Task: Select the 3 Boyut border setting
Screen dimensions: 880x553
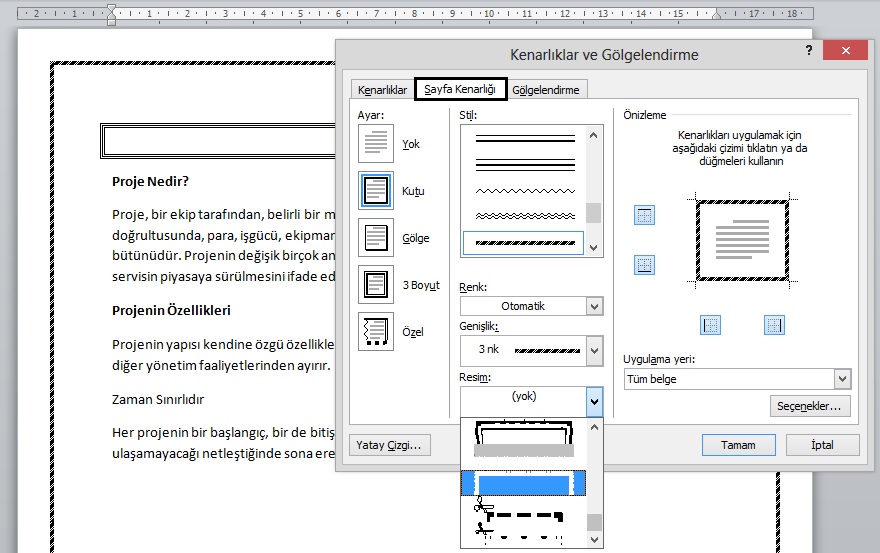Action: [x=376, y=284]
